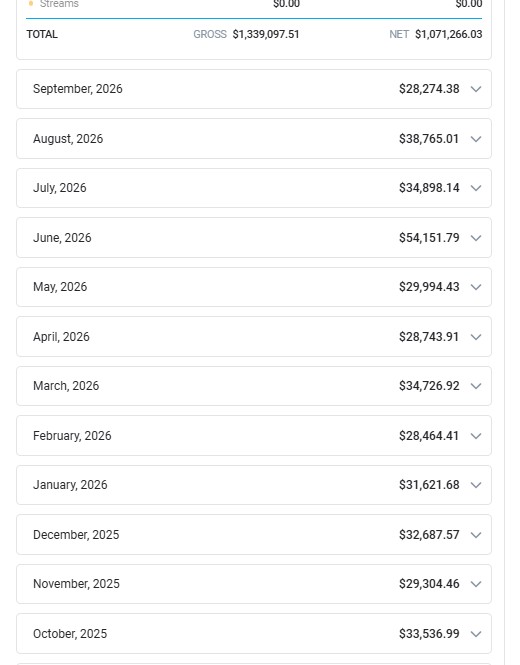
Task: Click the gross total $1,339,097.51
Action: [x=266, y=34]
